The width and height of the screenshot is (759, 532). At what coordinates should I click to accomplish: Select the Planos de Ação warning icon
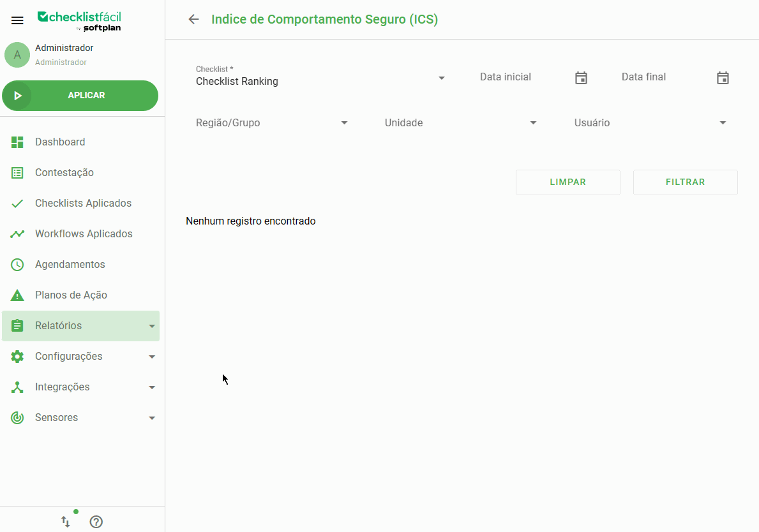coord(17,295)
